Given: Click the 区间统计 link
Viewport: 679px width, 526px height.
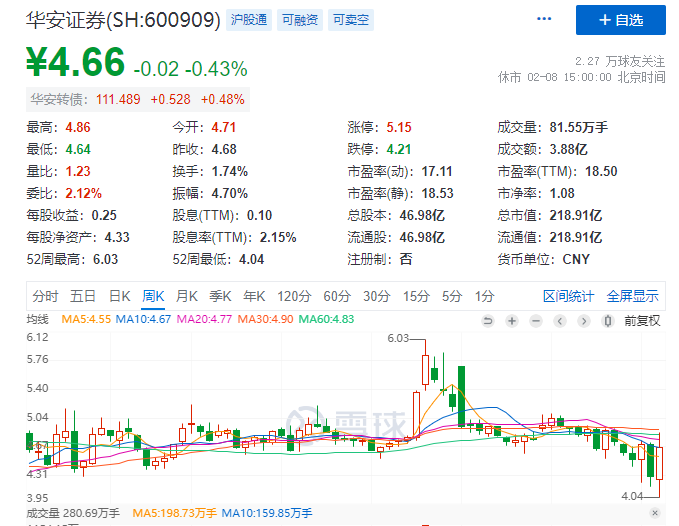Looking at the screenshot, I should [568, 296].
